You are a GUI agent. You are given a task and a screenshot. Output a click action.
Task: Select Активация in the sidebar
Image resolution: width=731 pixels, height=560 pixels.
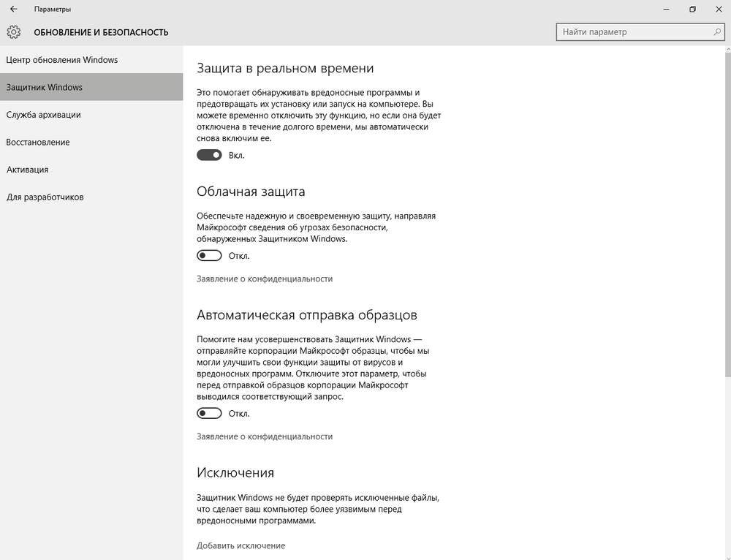coord(27,170)
